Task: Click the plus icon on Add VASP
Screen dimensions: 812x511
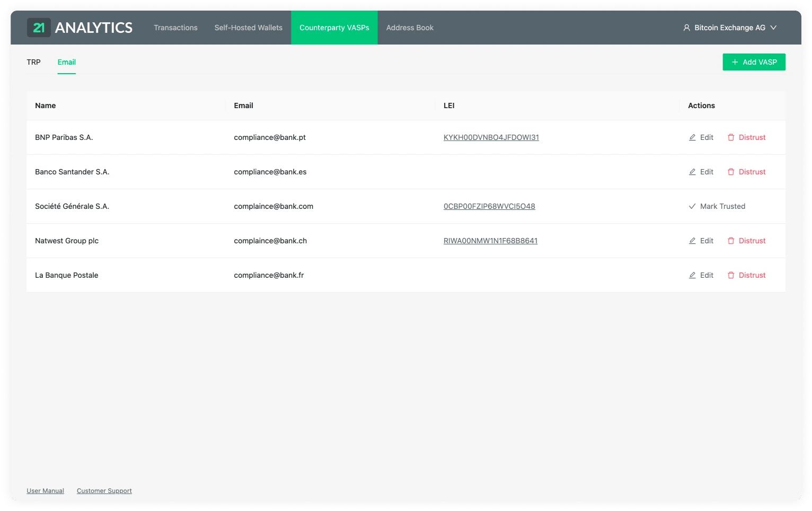Action: (735, 62)
